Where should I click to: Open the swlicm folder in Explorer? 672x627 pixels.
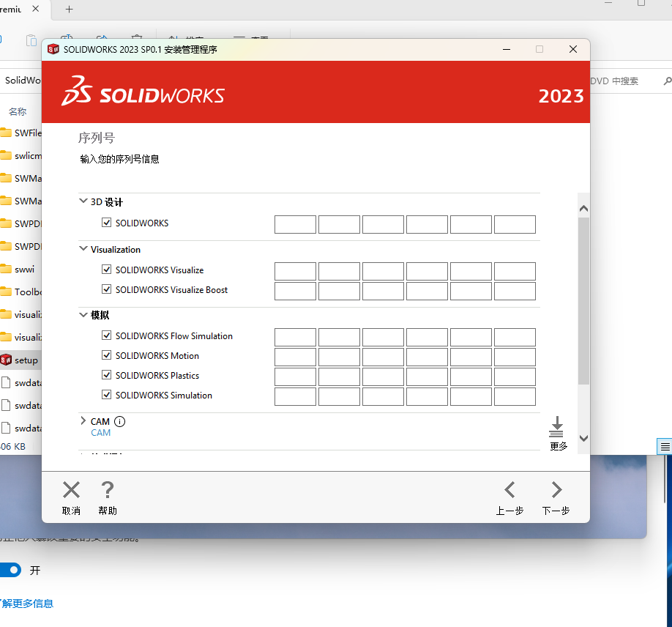click(20, 156)
